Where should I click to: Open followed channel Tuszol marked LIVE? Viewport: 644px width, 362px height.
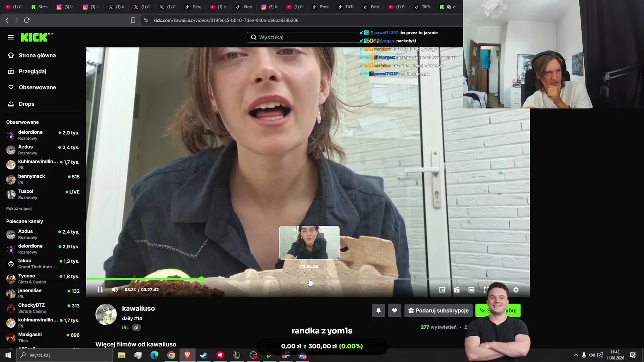[43, 194]
